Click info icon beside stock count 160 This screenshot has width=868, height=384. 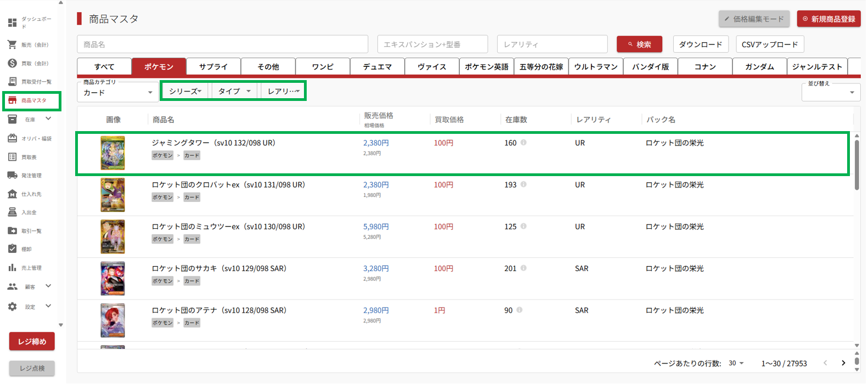point(523,143)
